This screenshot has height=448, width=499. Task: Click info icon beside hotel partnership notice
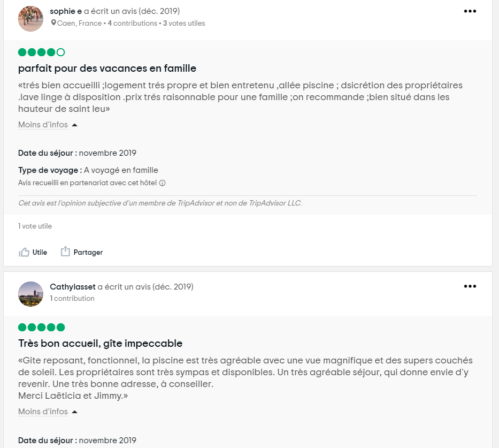[163, 183]
